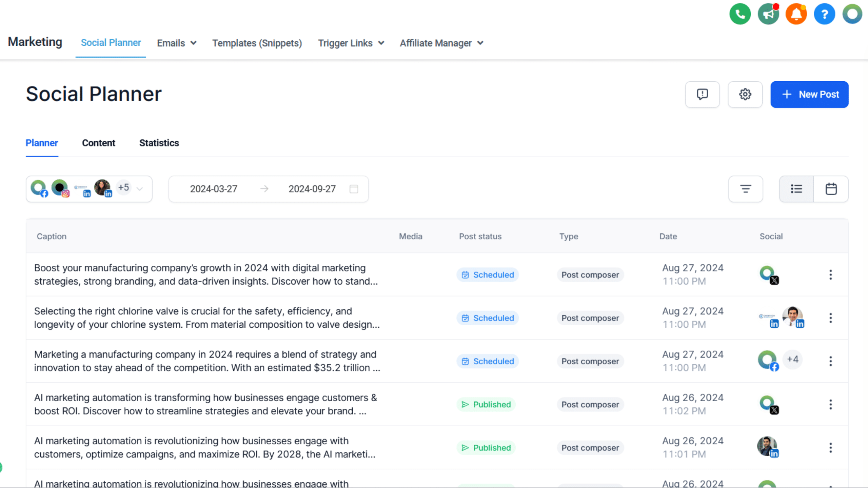Open the orange bell notifications icon

pos(796,14)
